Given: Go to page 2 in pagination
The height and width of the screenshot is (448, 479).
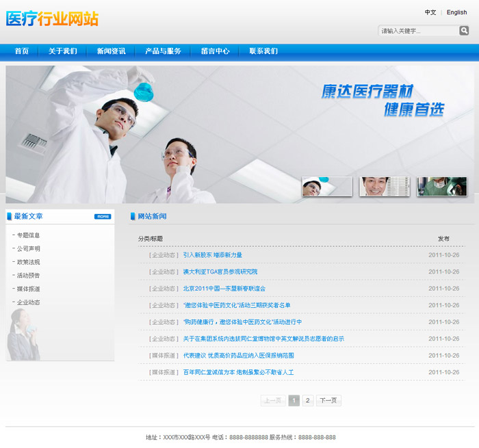Looking at the screenshot, I should [308, 401].
